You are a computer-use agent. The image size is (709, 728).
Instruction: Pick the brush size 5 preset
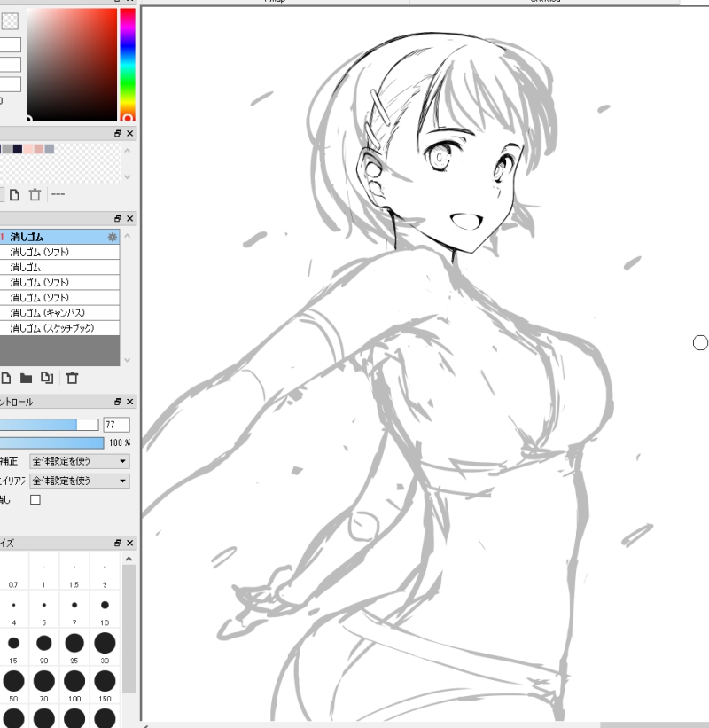coord(44,609)
